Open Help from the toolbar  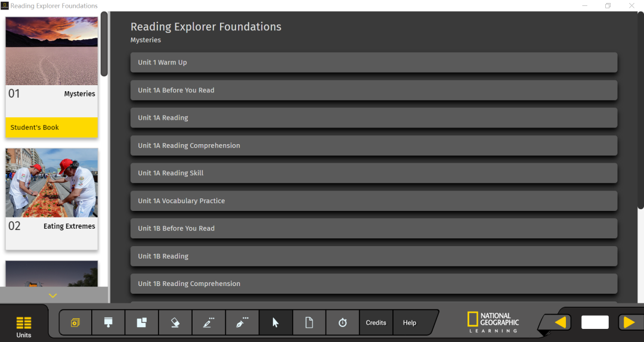click(410, 322)
